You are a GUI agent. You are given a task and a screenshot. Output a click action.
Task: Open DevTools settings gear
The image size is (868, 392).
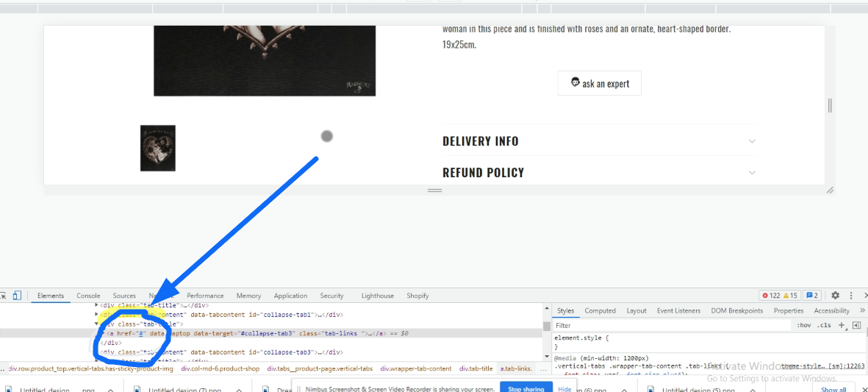point(836,296)
